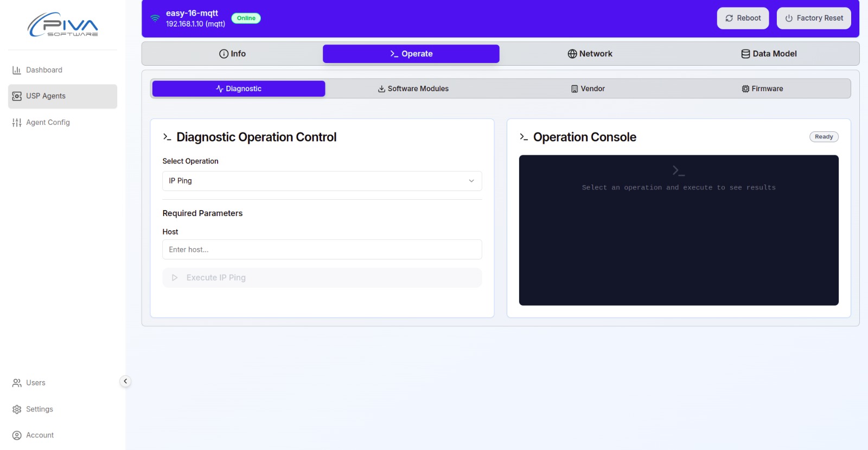868x450 pixels.
Task: Click the PIVA Software logo
Action: click(62, 25)
